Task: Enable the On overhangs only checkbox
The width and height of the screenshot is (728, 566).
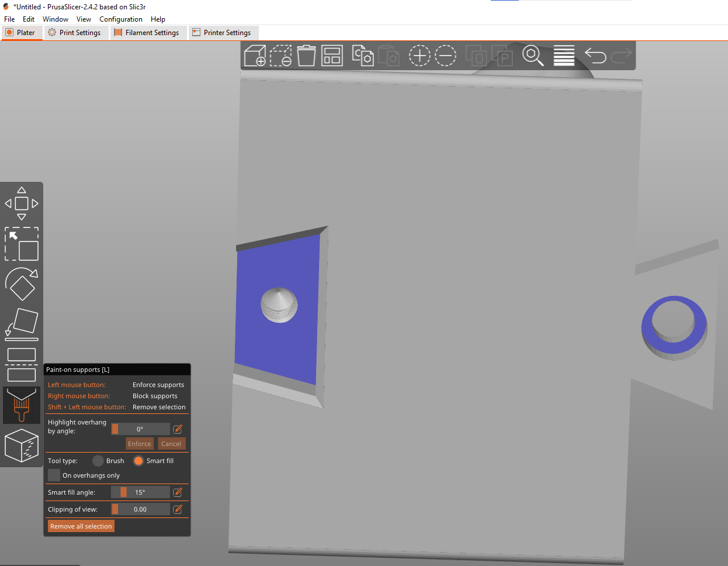Action: 54,475
